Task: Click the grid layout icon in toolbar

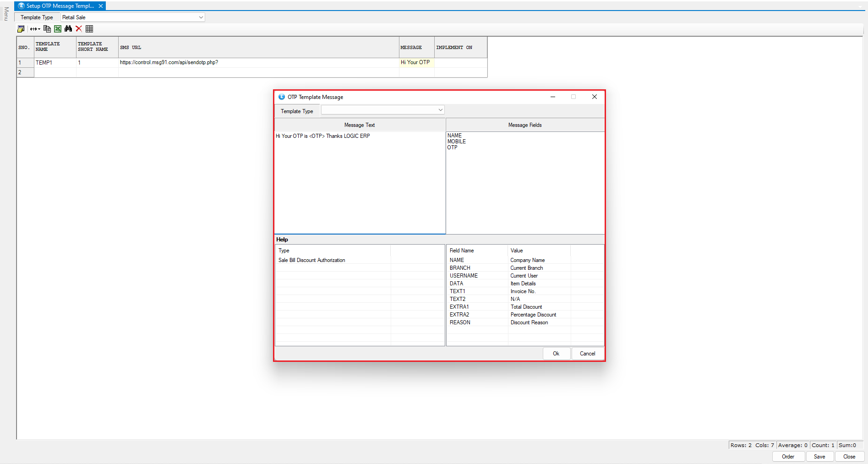Action: pos(89,29)
